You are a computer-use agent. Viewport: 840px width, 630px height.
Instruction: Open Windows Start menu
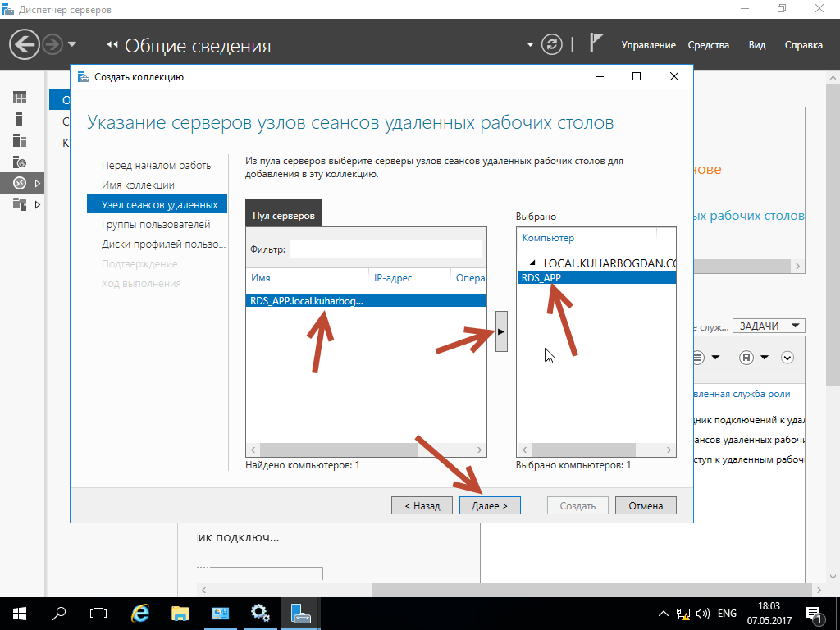tap(19, 613)
